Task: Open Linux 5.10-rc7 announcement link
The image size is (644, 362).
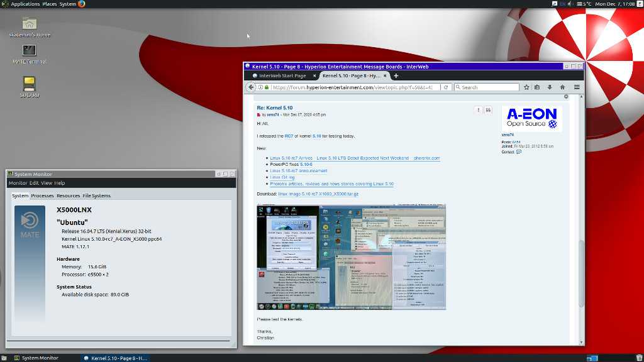Action: tap(299, 171)
